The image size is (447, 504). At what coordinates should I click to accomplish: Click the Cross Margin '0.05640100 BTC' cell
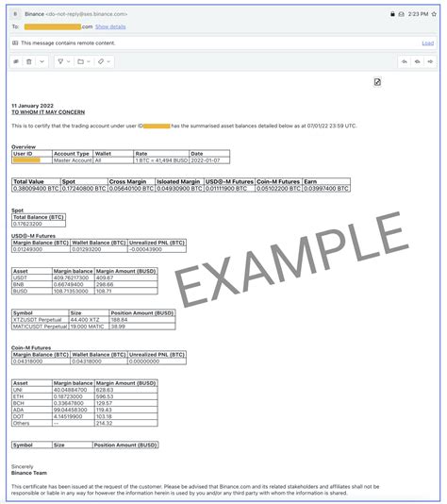click(x=131, y=189)
